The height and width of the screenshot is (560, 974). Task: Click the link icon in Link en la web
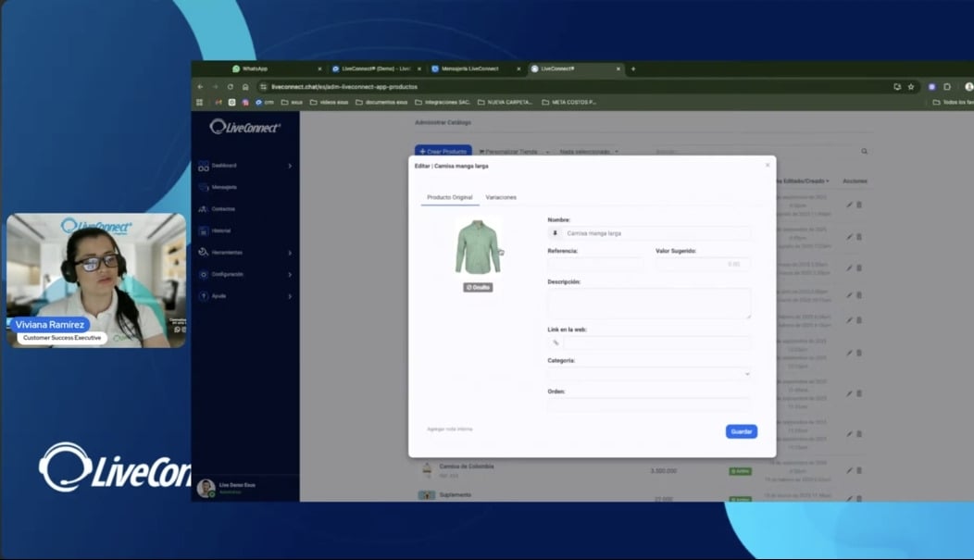pos(556,343)
